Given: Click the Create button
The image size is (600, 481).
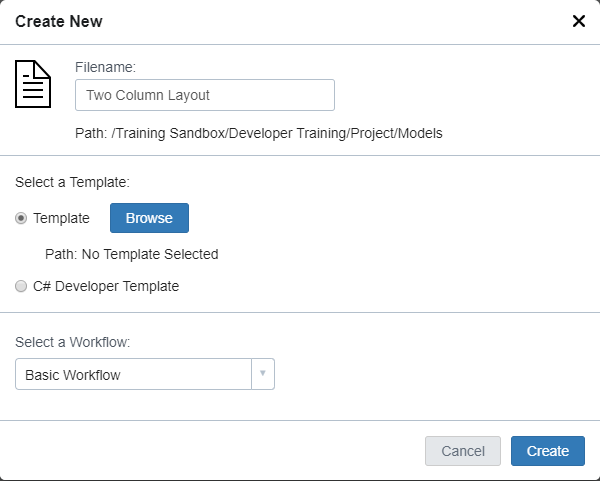Looking at the screenshot, I should pos(547,451).
